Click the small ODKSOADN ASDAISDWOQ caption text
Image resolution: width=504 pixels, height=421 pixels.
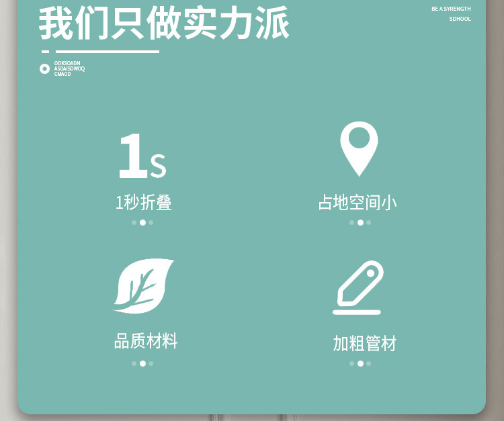(x=69, y=68)
